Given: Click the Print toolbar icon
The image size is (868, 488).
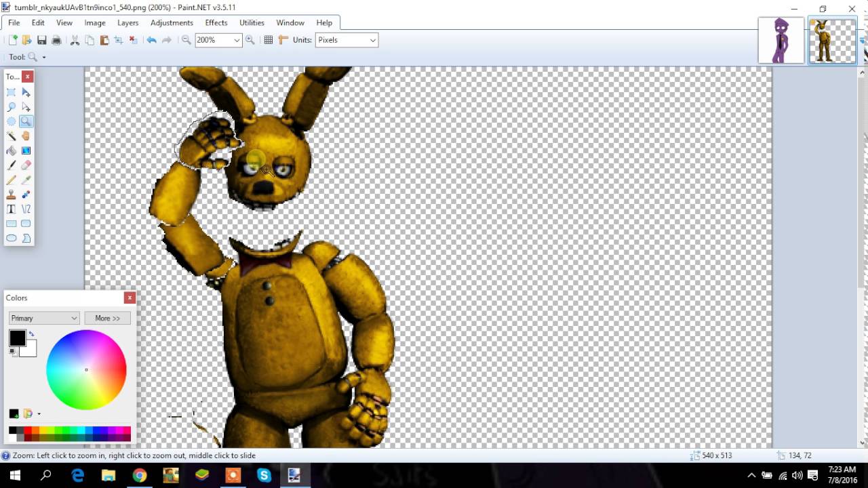Looking at the screenshot, I should pos(56,40).
